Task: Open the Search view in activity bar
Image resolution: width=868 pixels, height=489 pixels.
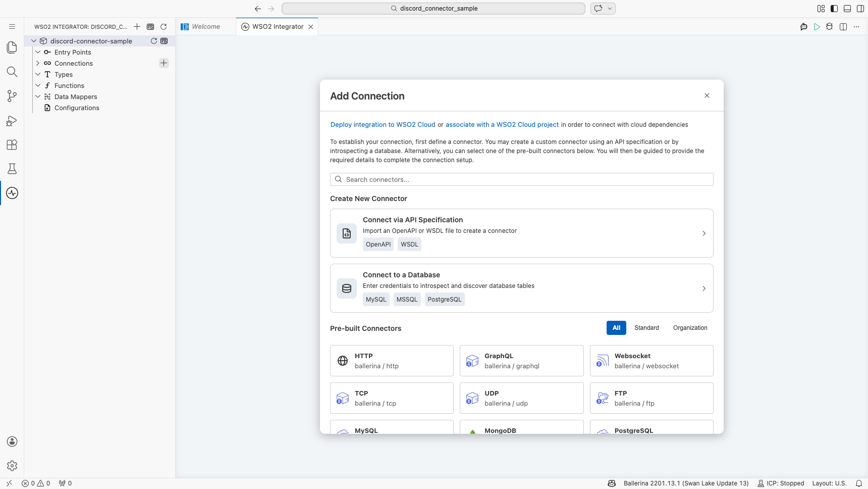Action: (12, 72)
